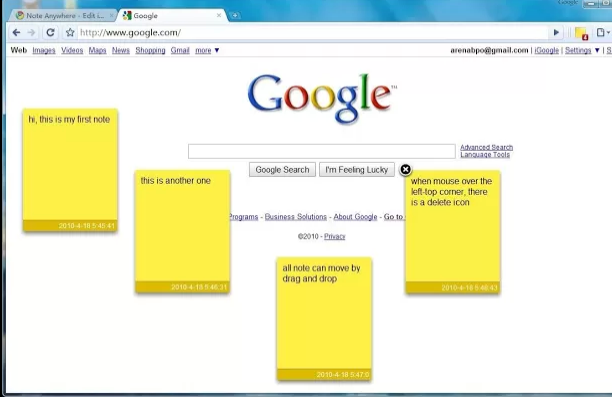
Task: Click the browser back arrow
Action: click(x=16, y=32)
